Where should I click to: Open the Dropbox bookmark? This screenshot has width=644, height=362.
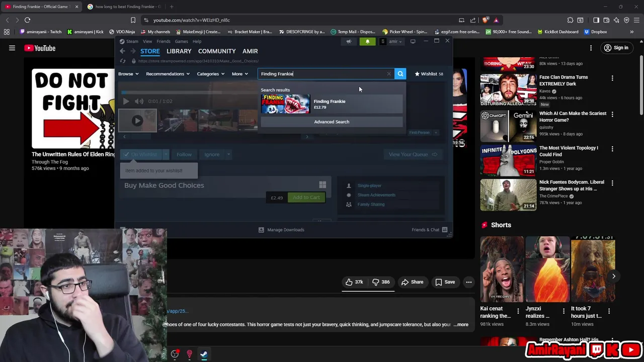coord(595,32)
